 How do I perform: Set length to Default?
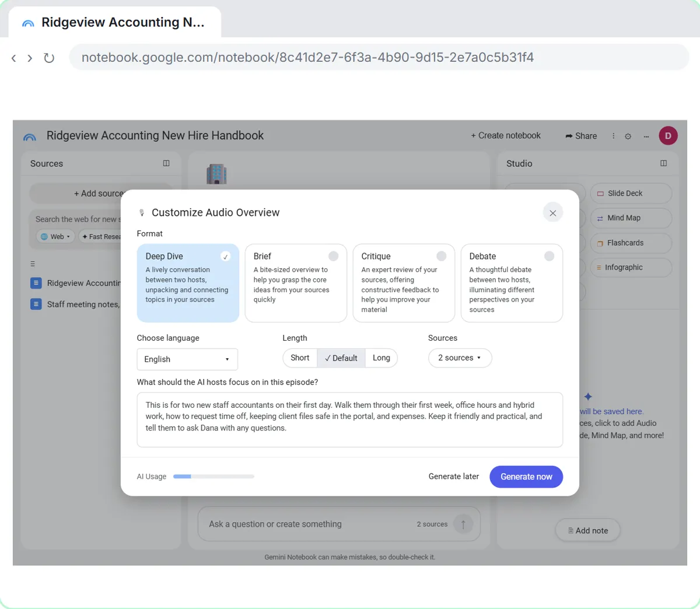(341, 358)
